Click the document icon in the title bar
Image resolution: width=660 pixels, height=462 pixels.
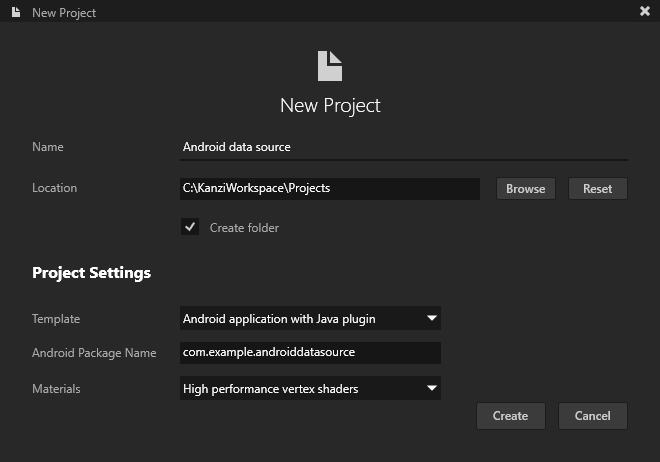15,12
